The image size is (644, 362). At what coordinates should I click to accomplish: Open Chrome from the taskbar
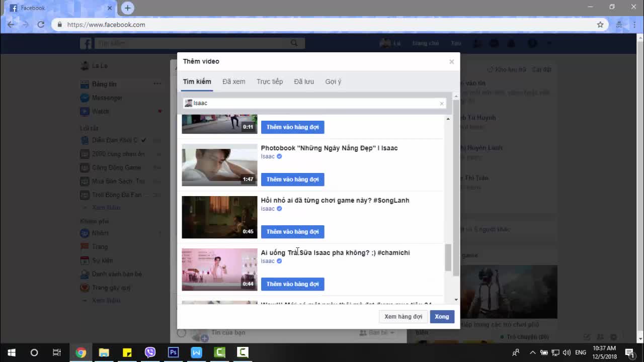80,352
